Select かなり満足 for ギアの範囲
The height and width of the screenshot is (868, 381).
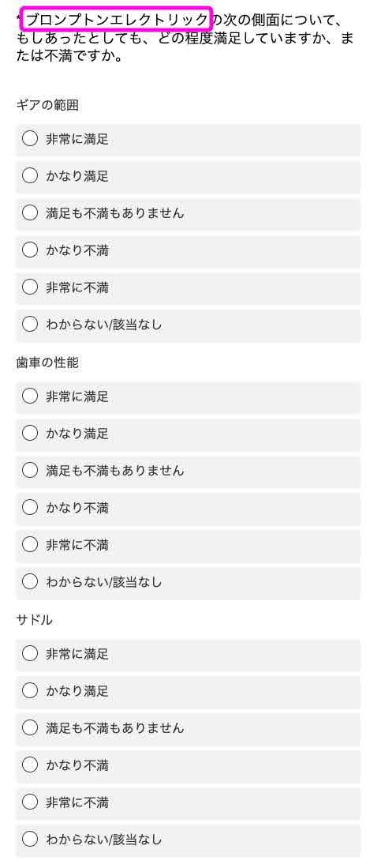pos(188,177)
